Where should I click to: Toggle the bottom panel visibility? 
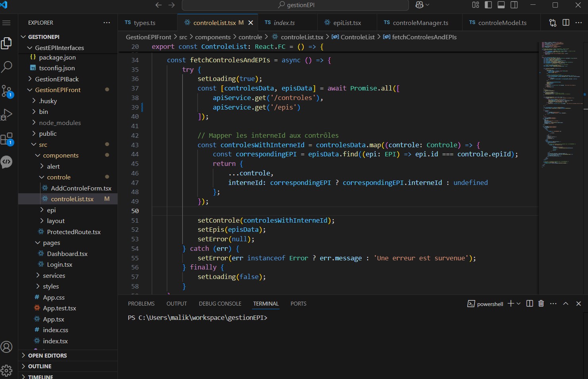pos(501,5)
